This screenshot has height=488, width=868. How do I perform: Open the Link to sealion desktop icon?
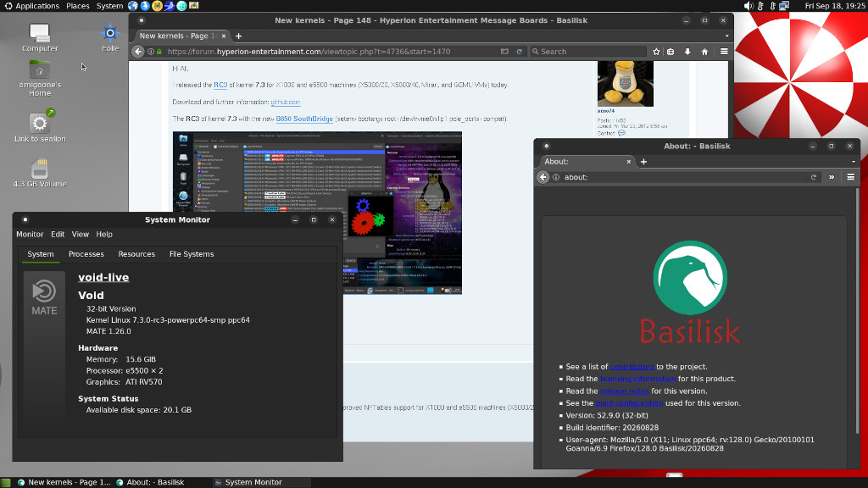click(40, 126)
